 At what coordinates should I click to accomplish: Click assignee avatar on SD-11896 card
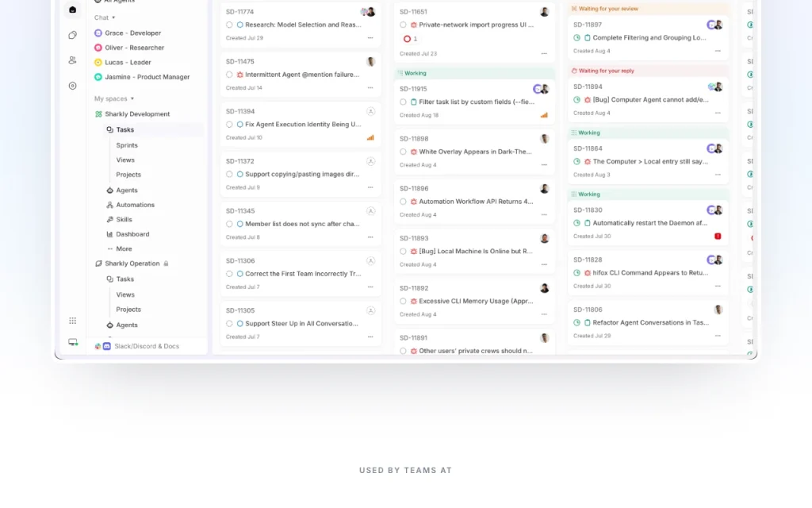tap(544, 189)
